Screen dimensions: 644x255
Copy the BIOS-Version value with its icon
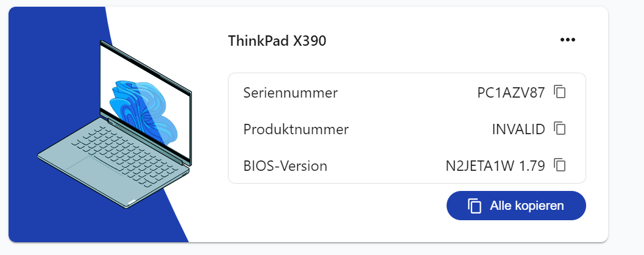(x=560, y=165)
